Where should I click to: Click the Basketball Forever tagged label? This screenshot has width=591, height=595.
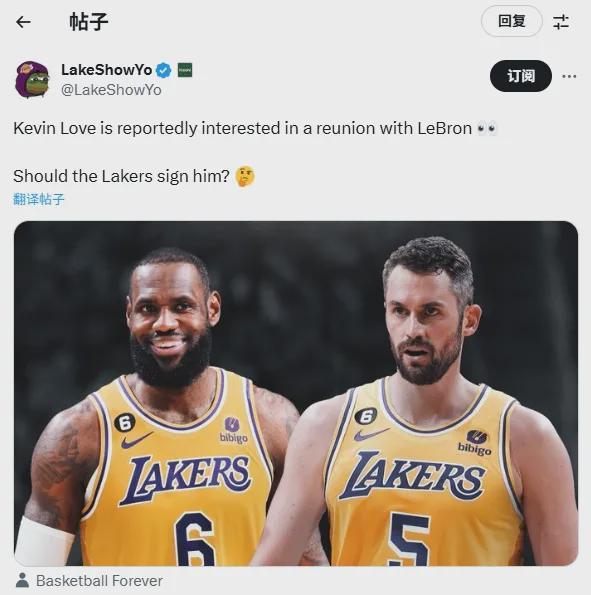(x=99, y=581)
